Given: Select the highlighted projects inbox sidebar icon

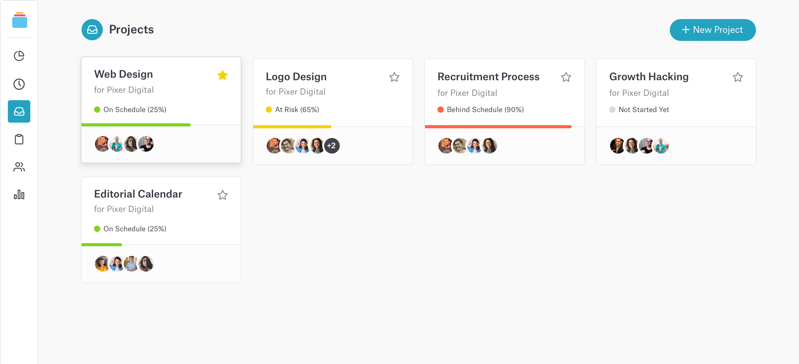Looking at the screenshot, I should point(19,112).
